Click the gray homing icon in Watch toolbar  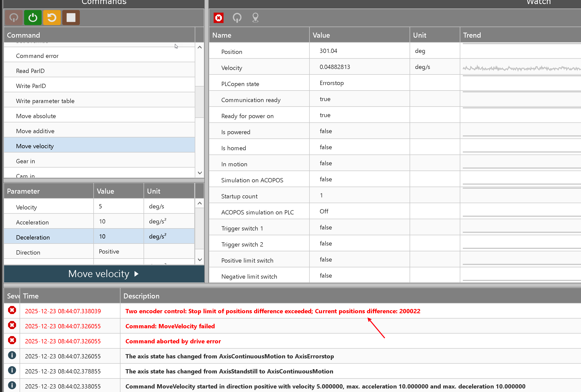[237, 18]
